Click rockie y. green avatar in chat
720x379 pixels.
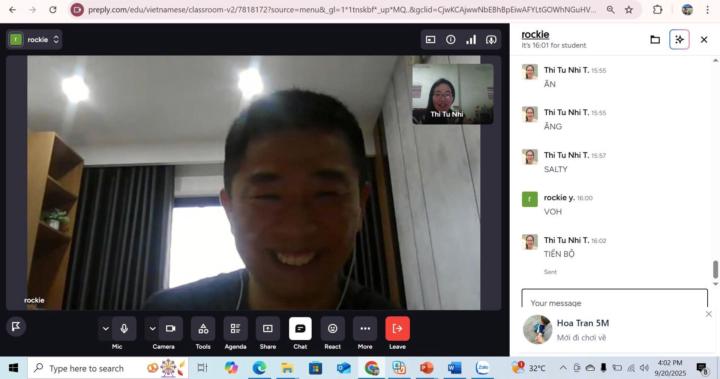530,199
